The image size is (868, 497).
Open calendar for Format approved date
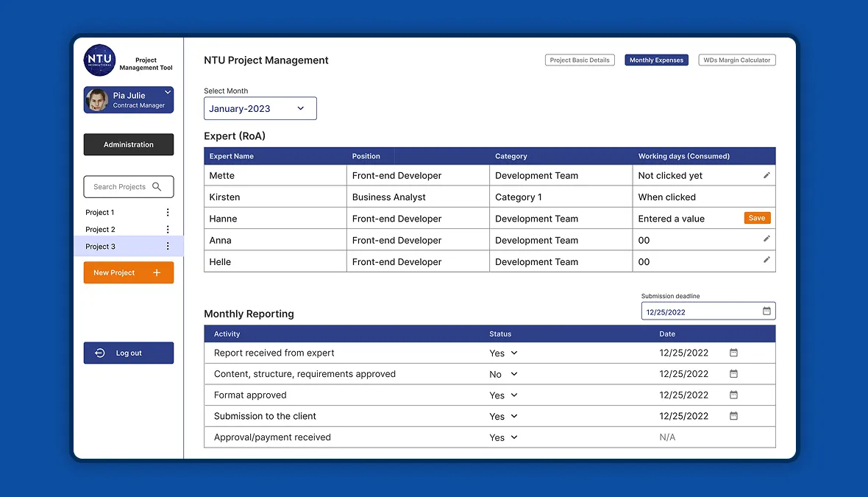point(733,395)
